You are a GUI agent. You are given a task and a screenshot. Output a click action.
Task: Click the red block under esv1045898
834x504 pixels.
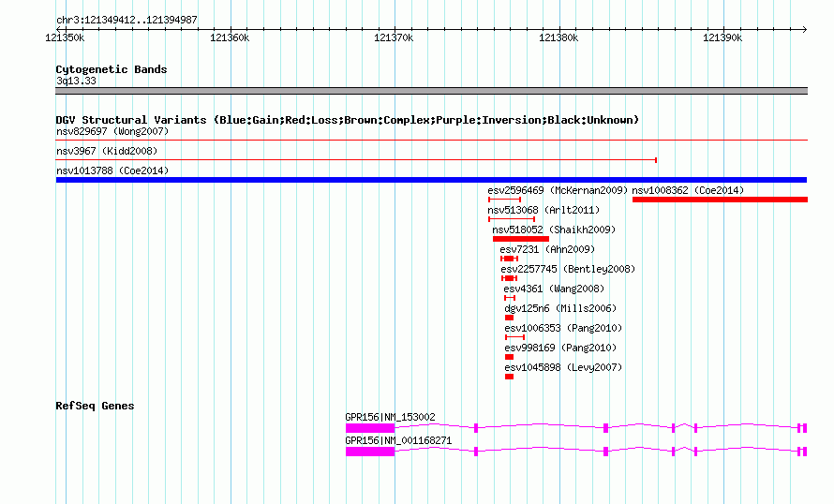tap(509, 377)
